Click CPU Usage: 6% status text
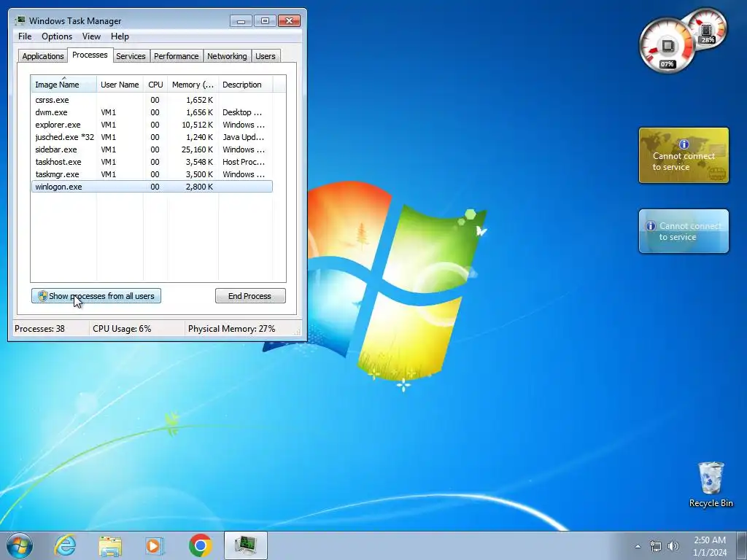Viewport: 747px width, 560px height. point(122,329)
